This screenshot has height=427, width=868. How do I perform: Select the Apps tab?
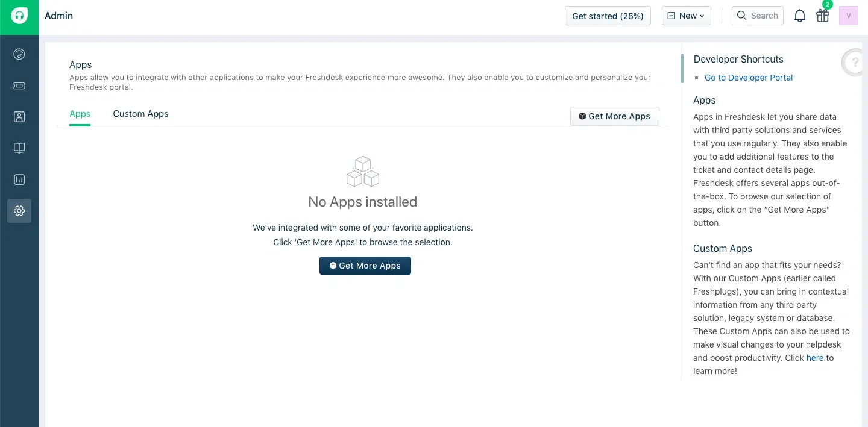[80, 114]
